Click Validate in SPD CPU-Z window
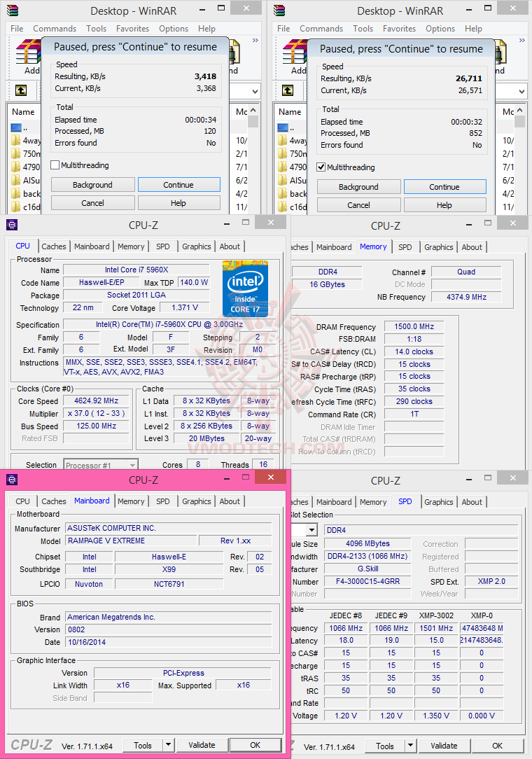The height and width of the screenshot is (759, 532). click(444, 746)
